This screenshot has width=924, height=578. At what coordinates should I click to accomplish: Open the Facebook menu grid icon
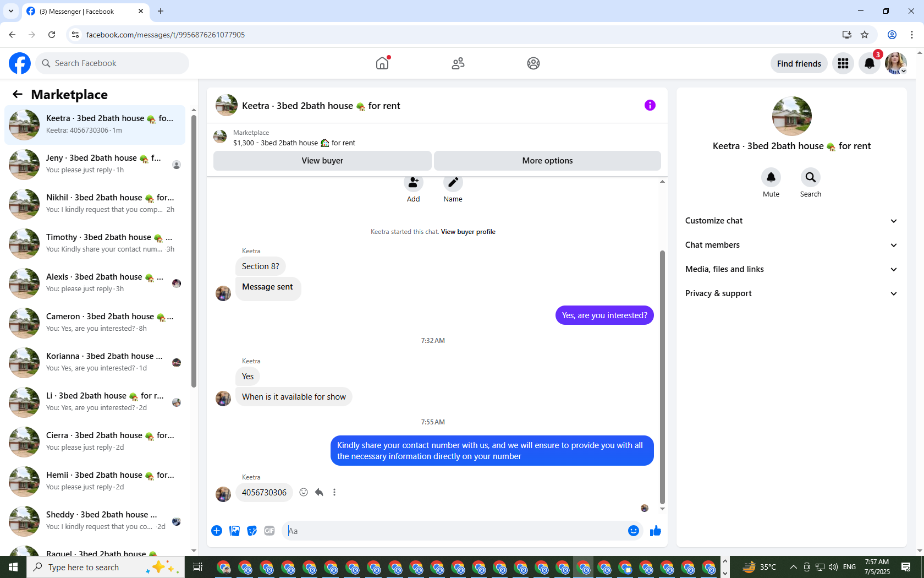point(843,63)
